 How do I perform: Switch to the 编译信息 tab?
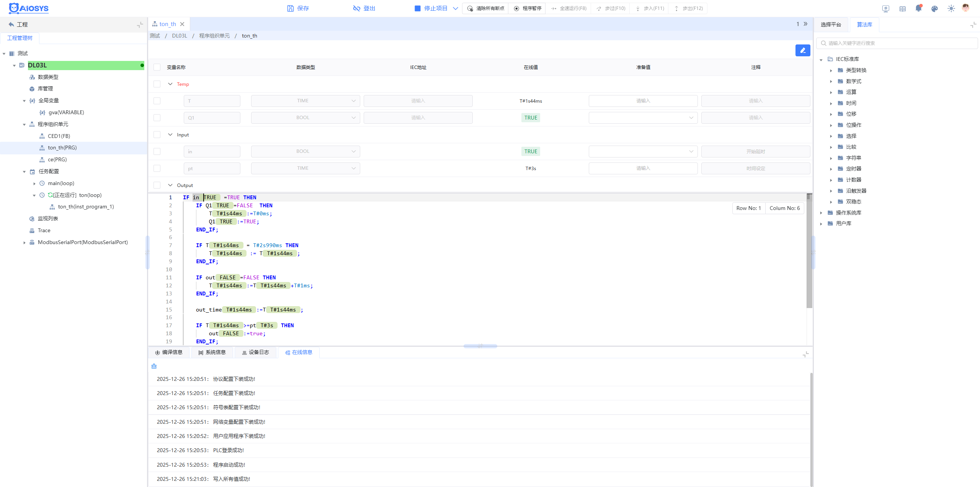[169, 352]
